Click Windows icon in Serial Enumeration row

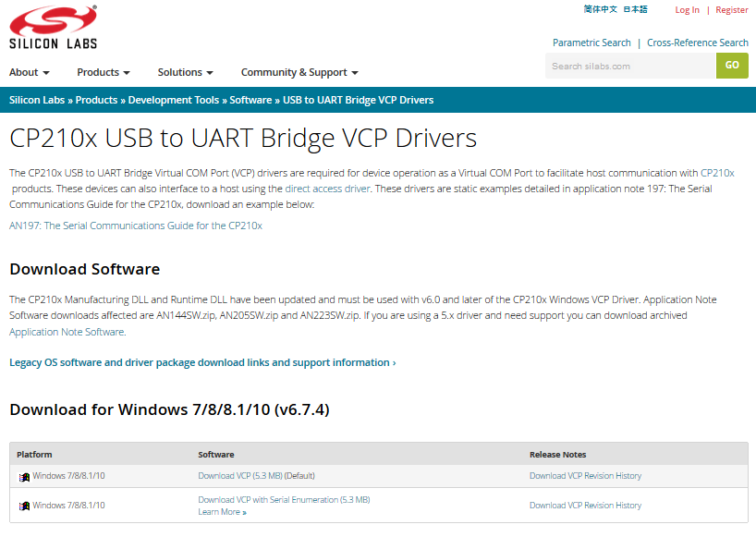[24, 506]
